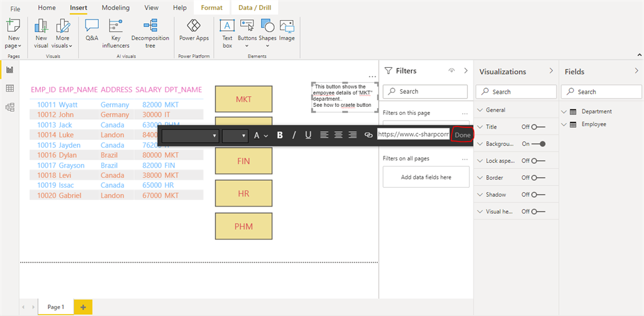Open the font size dropdown
The height and width of the screenshot is (316, 644).
click(235, 135)
